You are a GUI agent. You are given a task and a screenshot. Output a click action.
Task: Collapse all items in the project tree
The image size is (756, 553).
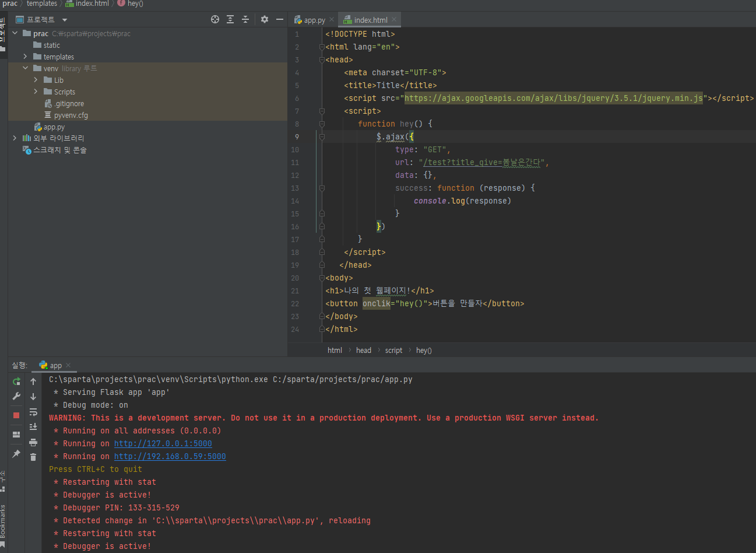click(245, 19)
